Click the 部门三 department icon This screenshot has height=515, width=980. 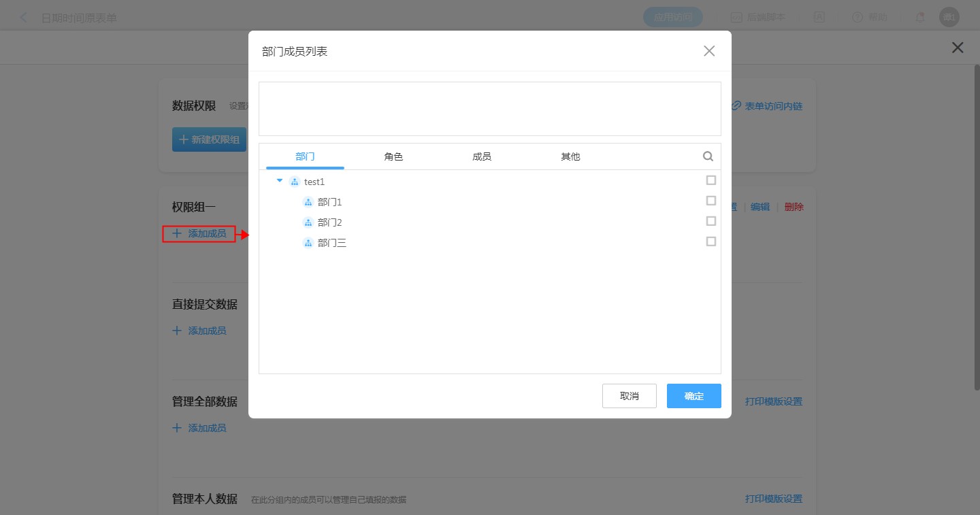coord(308,243)
